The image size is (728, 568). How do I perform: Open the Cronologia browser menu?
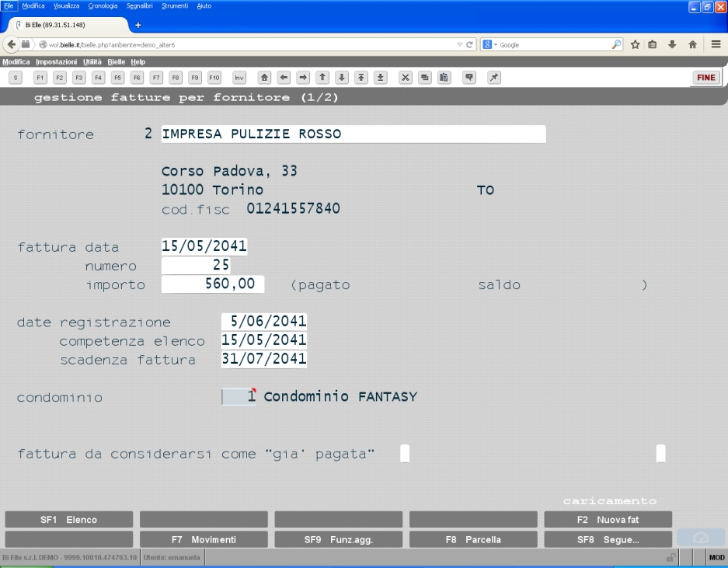(x=103, y=6)
